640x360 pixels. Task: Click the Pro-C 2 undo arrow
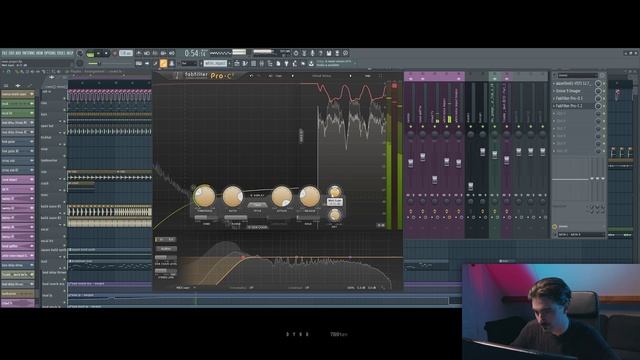pyautogui.click(x=251, y=76)
